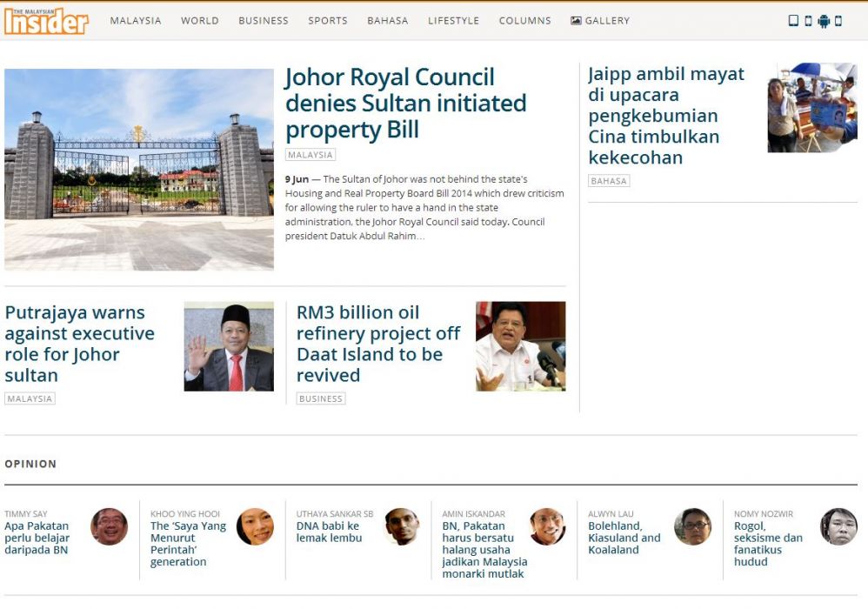Click the Malaysian Insider logo
This screenshot has width=868, height=609.
46,21
